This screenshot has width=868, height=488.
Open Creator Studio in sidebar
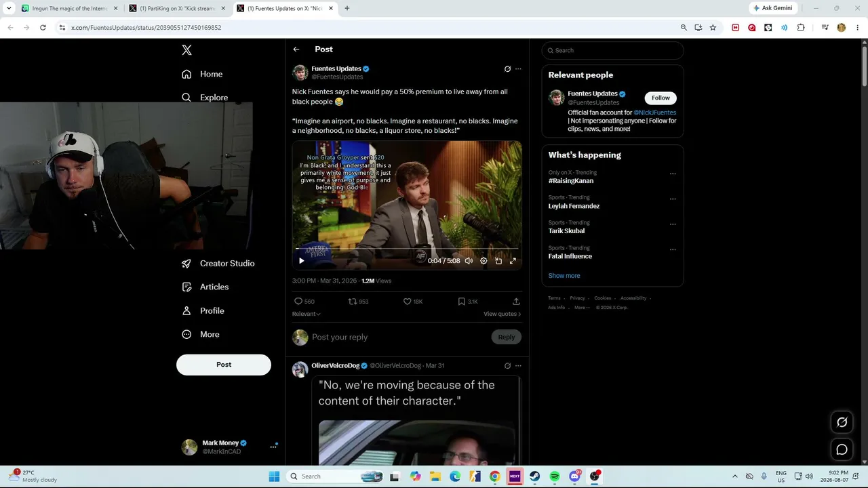coord(218,263)
